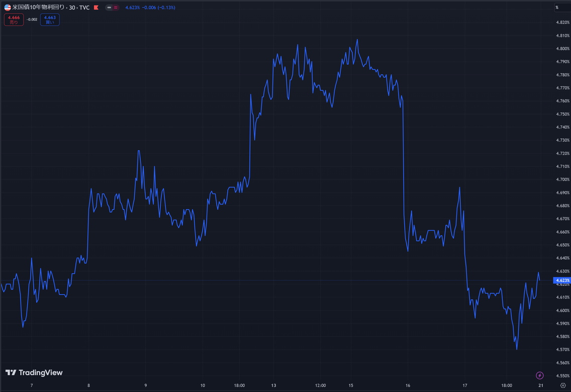Select the date 21 on time axis
571x392 pixels.
[x=541, y=385]
